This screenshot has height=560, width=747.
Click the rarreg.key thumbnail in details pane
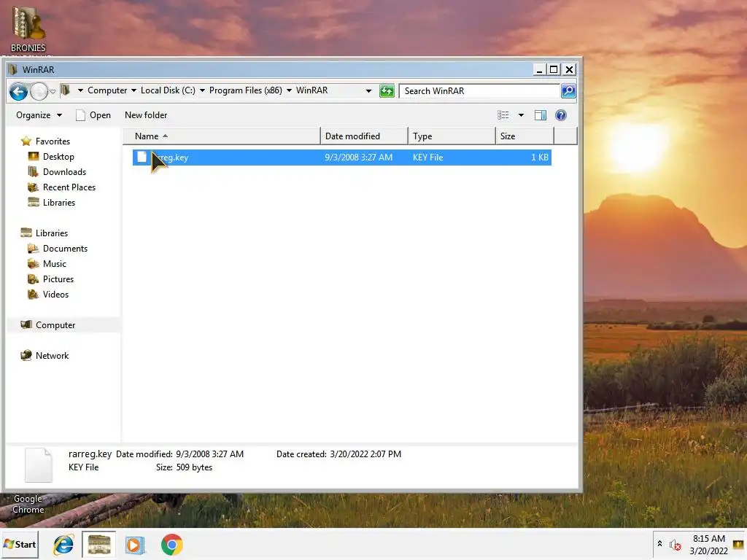(x=38, y=465)
